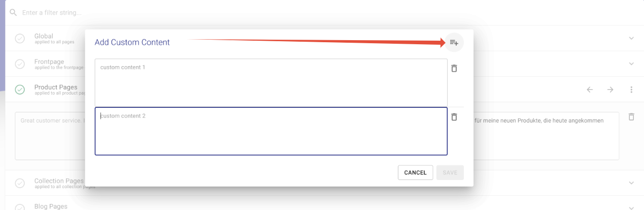This screenshot has width=644, height=210.
Task: Delete custom content 1 entry
Action: tap(454, 68)
